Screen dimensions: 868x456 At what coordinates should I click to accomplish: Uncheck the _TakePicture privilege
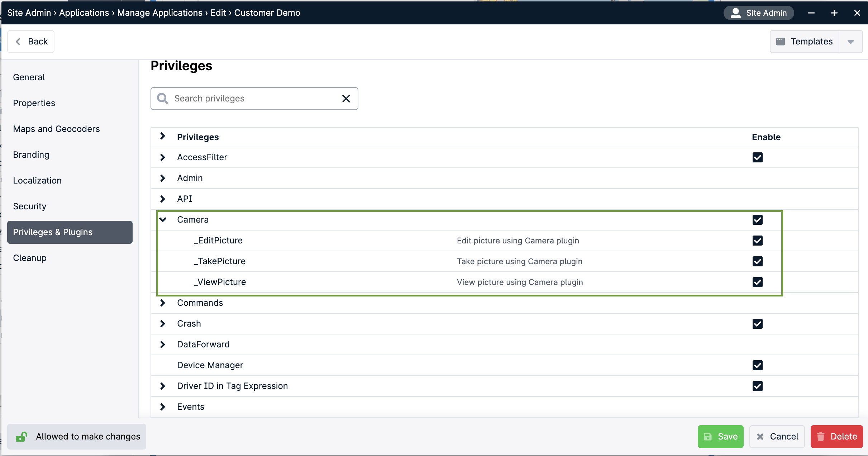pyautogui.click(x=758, y=261)
